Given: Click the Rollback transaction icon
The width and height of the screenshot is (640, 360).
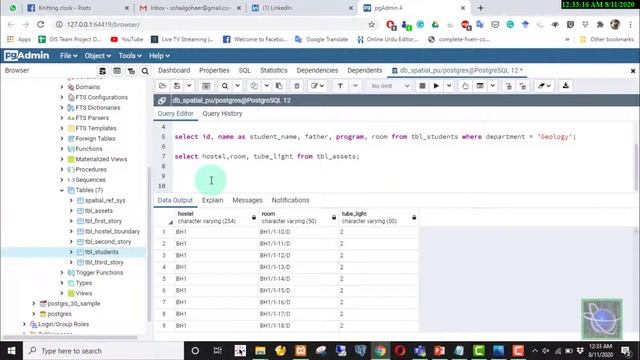Looking at the screenshot, I should 523,86.
